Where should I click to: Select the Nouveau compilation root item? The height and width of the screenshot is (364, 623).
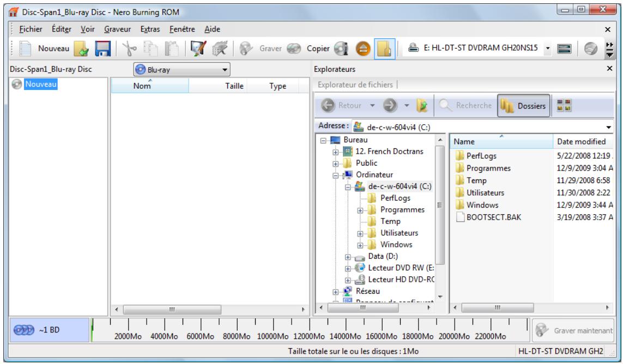(x=40, y=84)
